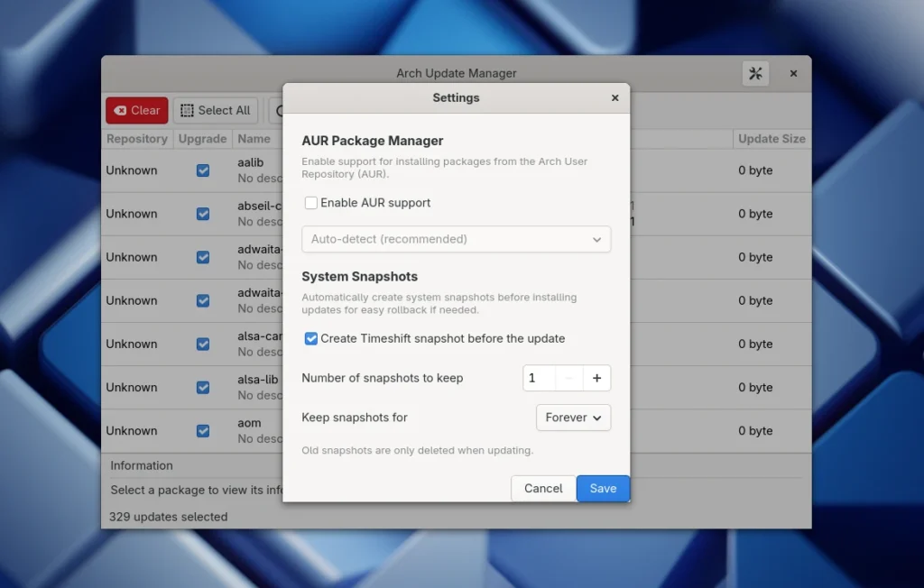Uncheck the first adwaita package checkbox

pos(202,257)
